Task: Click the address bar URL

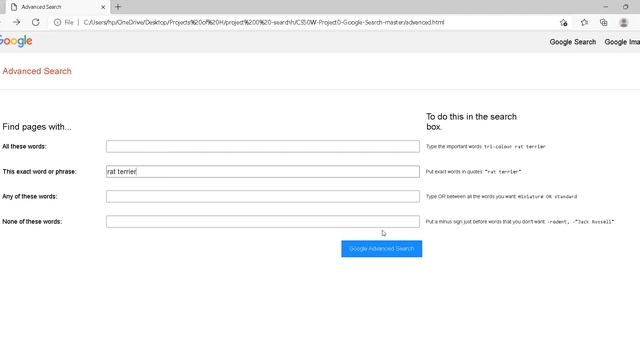Action: pos(264,22)
